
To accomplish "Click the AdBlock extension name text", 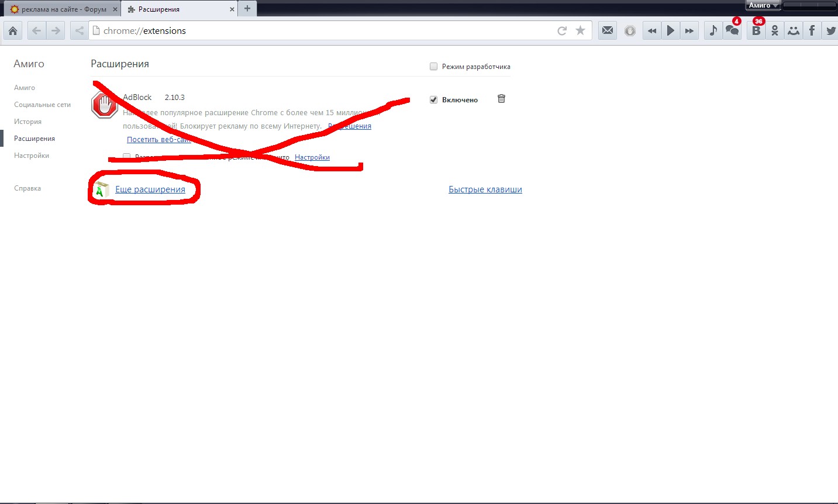I will 137,97.
